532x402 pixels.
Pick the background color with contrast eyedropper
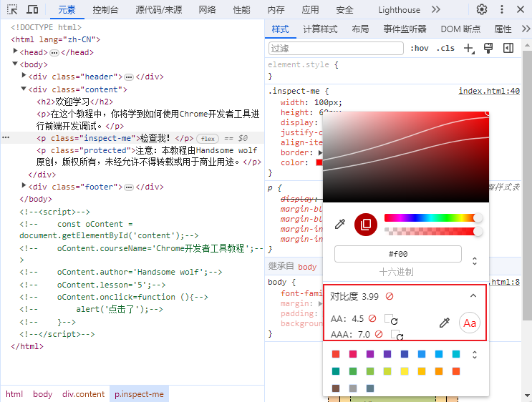coord(444,323)
